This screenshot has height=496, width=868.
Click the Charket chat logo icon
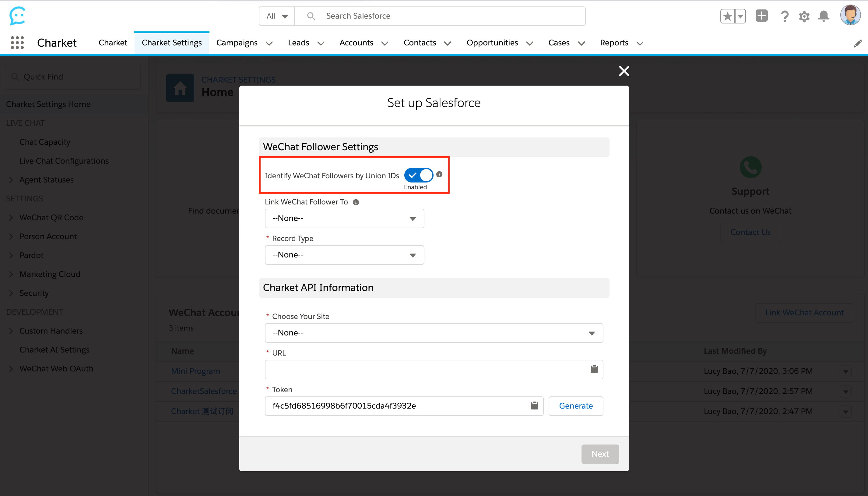coord(17,16)
